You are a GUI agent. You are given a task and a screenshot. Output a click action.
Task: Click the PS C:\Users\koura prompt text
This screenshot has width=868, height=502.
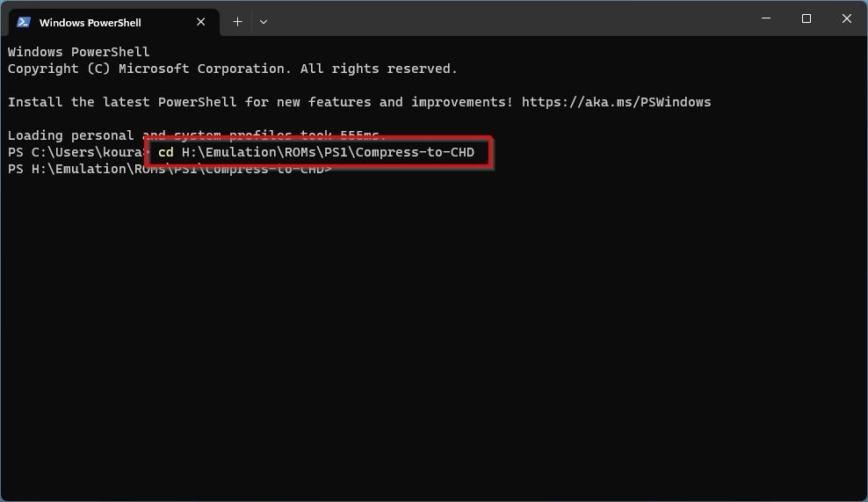pos(75,152)
